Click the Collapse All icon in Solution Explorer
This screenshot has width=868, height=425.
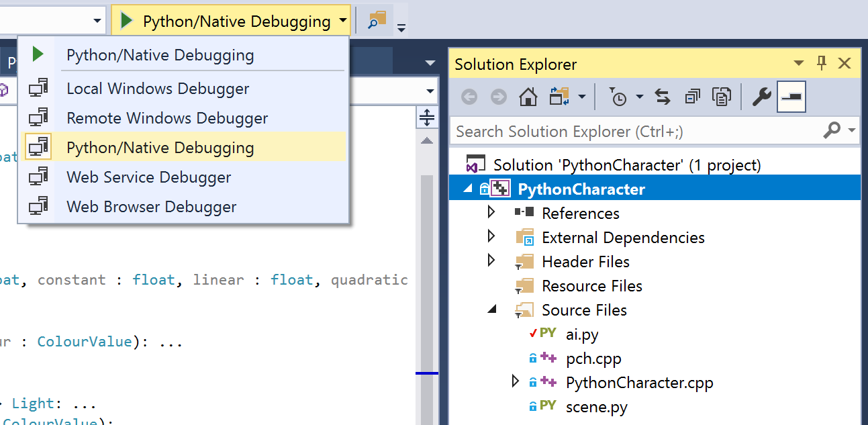point(692,98)
